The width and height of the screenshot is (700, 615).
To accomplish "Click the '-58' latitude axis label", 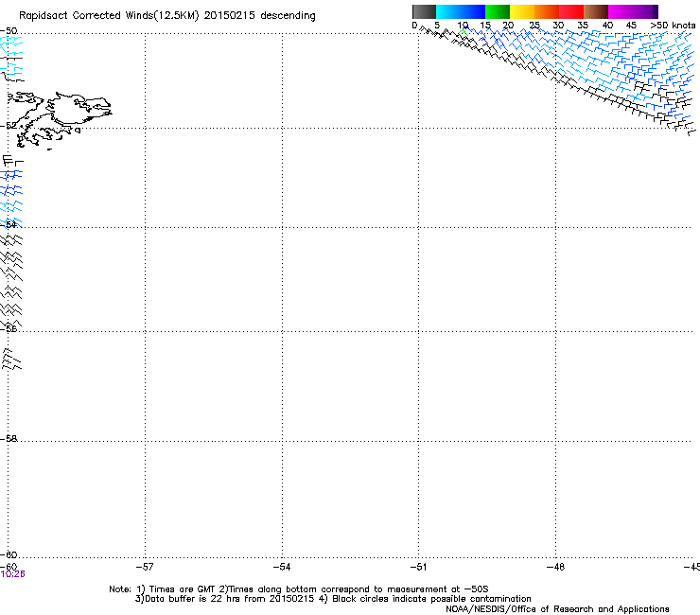I will pyautogui.click(x=9, y=439).
